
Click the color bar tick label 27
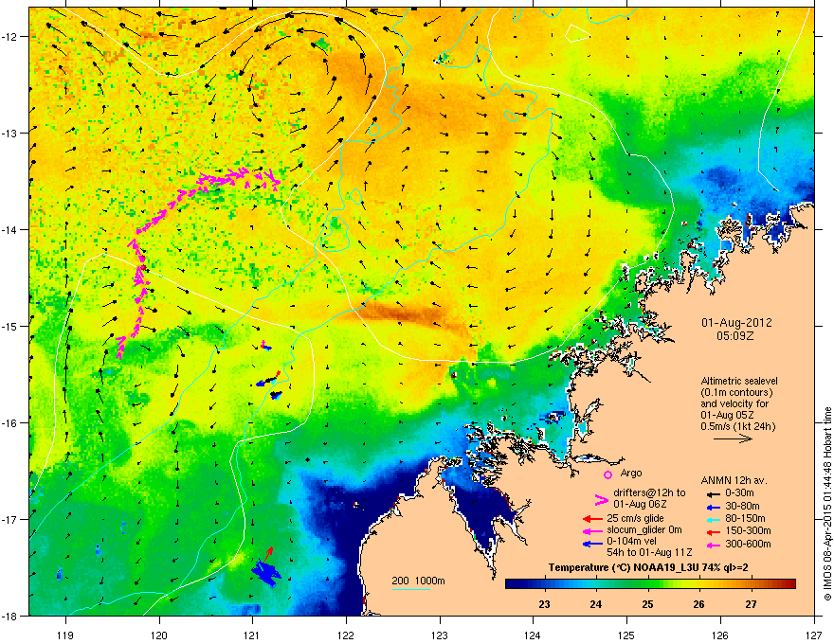click(x=751, y=604)
